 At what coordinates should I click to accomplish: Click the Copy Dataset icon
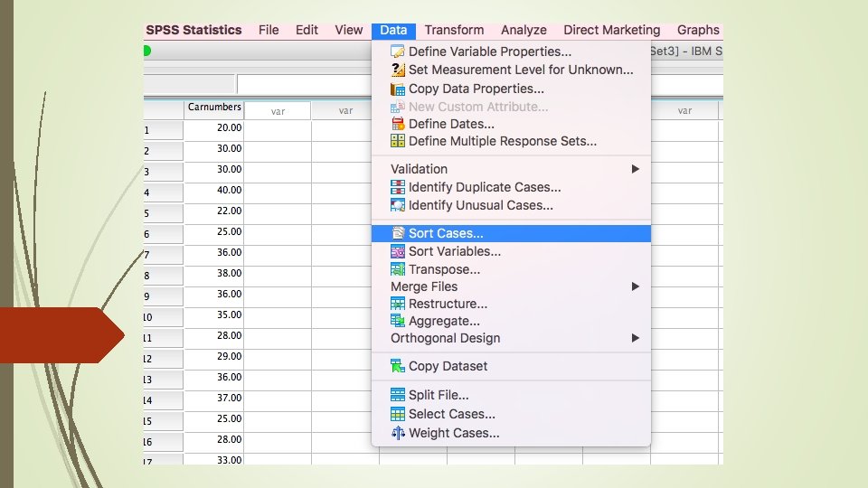(398, 366)
